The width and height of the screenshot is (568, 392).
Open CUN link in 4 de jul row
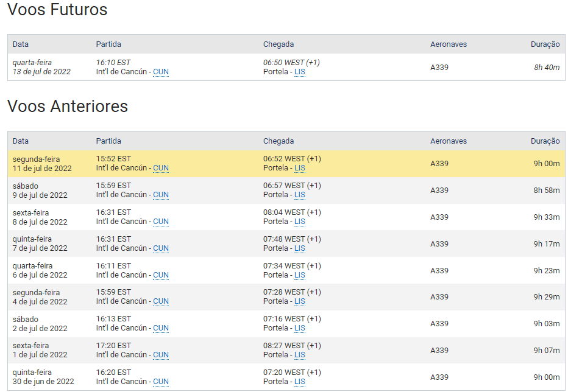coord(161,301)
